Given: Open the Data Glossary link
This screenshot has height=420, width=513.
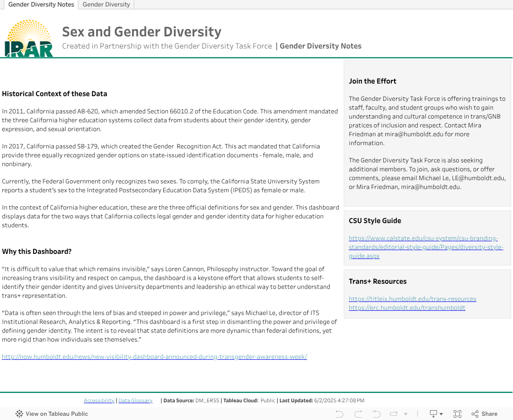Looking at the screenshot, I should [x=135, y=400].
